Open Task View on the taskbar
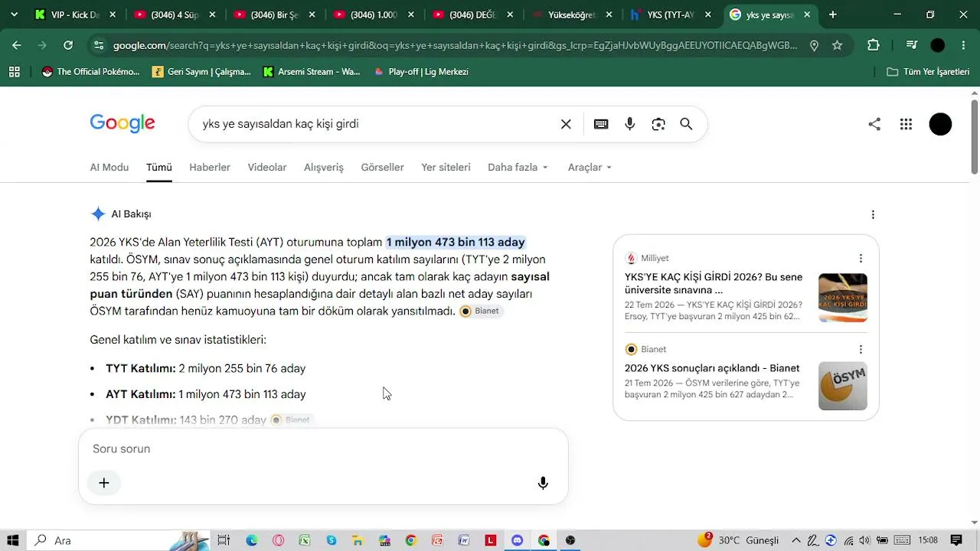This screenshot has width=980, height=551. pyautogui.click(x=224, y=540)
